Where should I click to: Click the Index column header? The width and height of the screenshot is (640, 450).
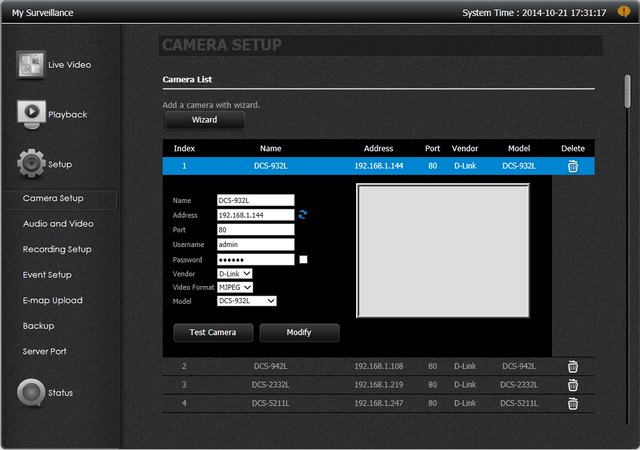click(184, 149)
